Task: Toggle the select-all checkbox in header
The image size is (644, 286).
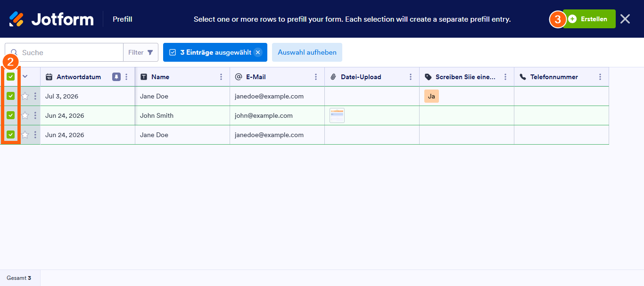Action: (10, 77)
